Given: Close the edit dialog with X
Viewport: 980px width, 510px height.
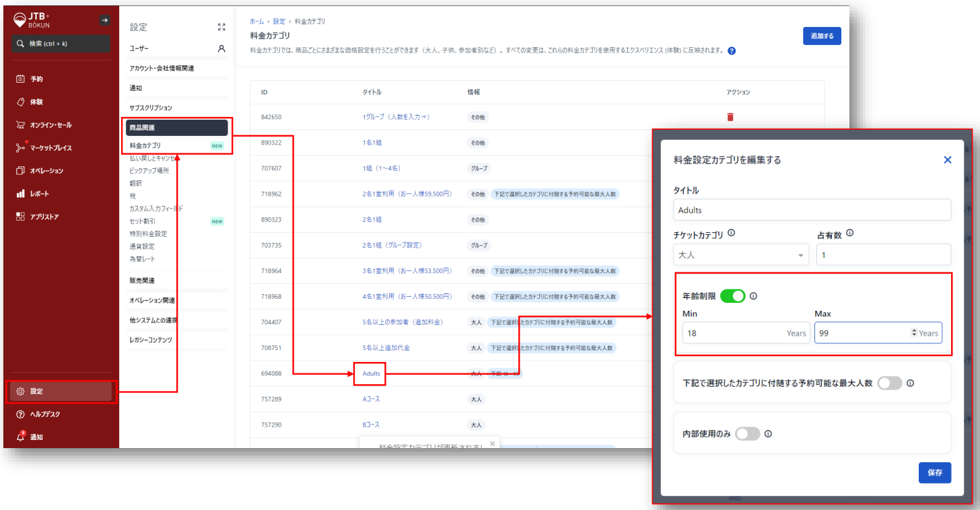Looking at the screenshot, I should pos(947,160).
